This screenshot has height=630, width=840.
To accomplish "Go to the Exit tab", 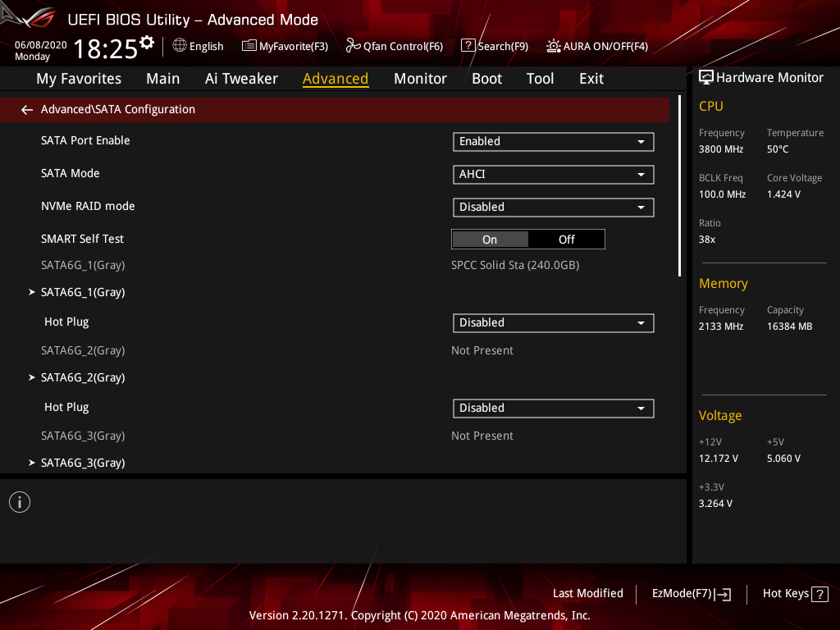I will [x=591, y=79].
